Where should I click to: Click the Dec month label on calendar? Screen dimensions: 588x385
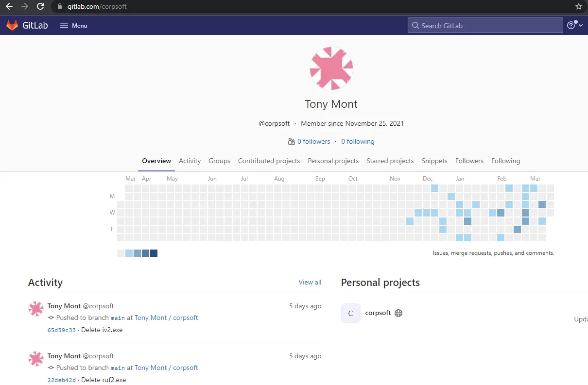[x=428, y=179]
